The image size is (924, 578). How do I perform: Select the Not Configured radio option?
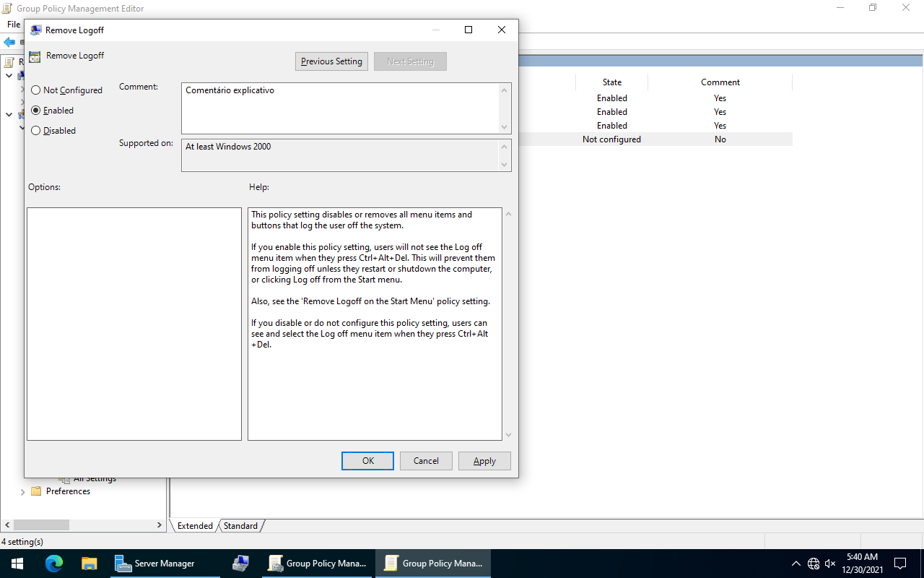pos(36,90)
